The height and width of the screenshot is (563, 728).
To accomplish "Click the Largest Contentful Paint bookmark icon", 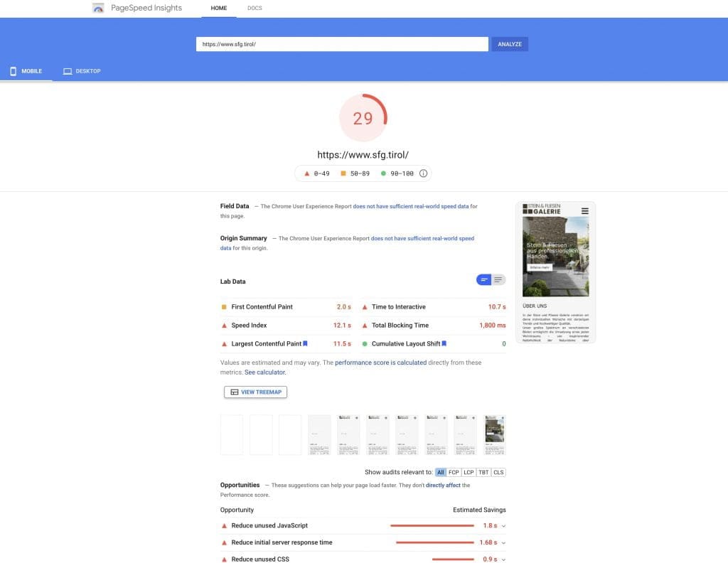I will coord(305,344).
